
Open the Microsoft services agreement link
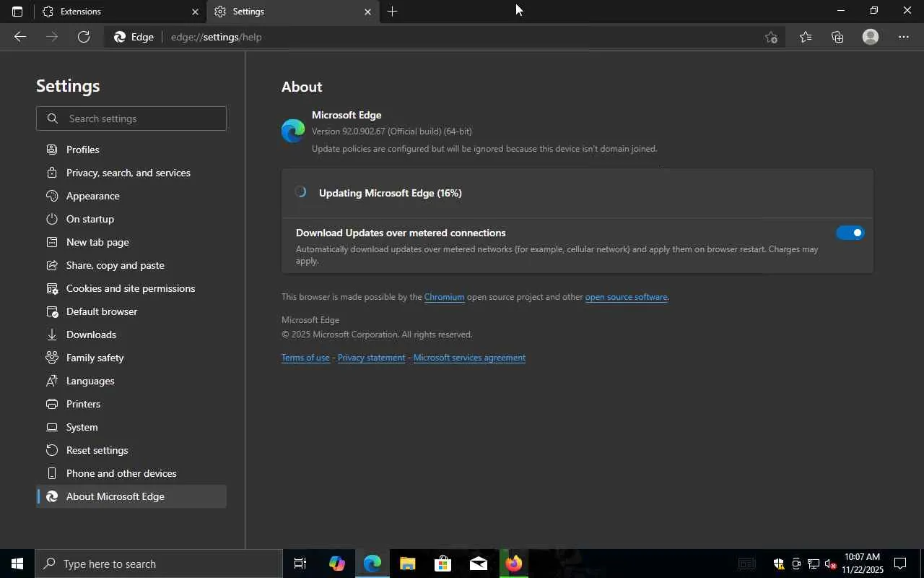[469, 358]
